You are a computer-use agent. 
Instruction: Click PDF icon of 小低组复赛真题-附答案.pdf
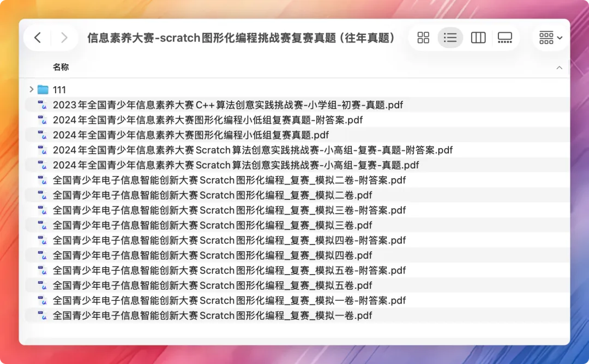pos(43,120)
